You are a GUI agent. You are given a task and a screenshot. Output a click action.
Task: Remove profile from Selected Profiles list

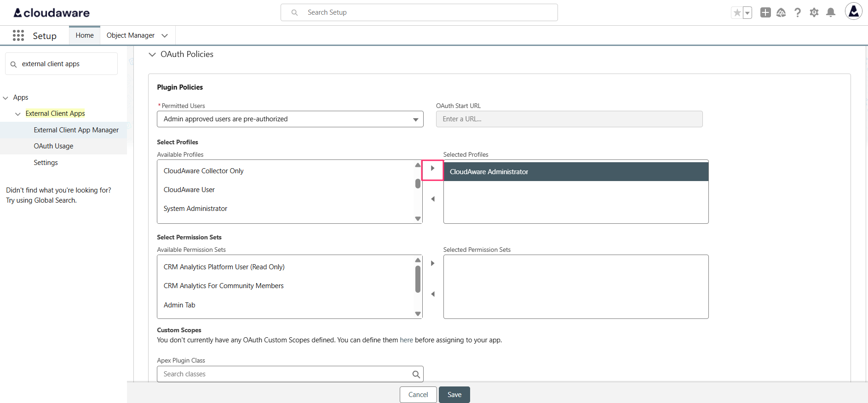coord(432,199)
